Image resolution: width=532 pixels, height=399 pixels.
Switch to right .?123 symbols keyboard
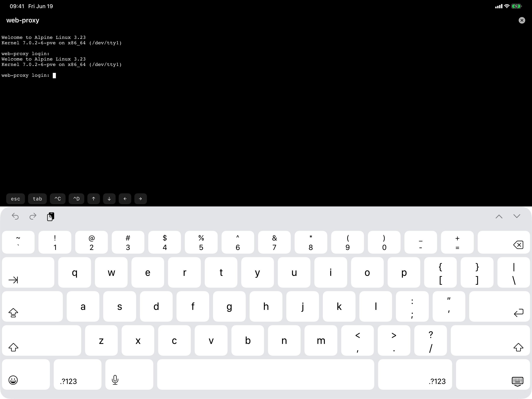[415, 374]
